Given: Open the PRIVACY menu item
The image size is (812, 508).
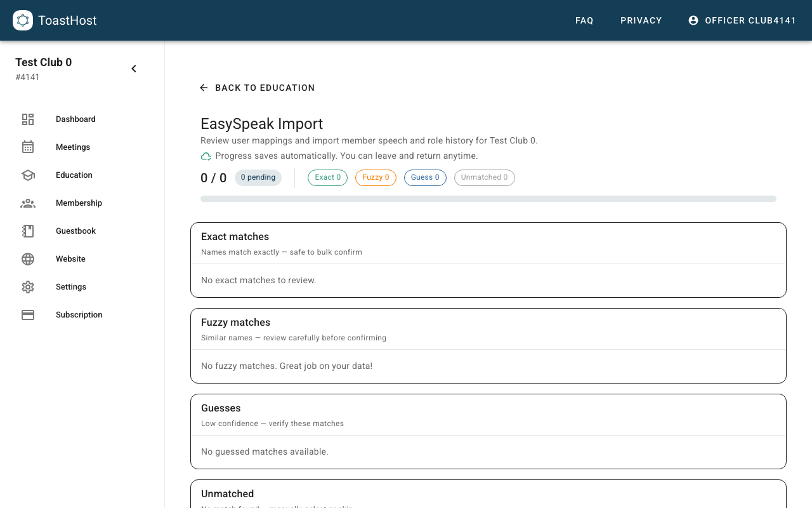Looking at the screenshot, I should coord(641,20).
